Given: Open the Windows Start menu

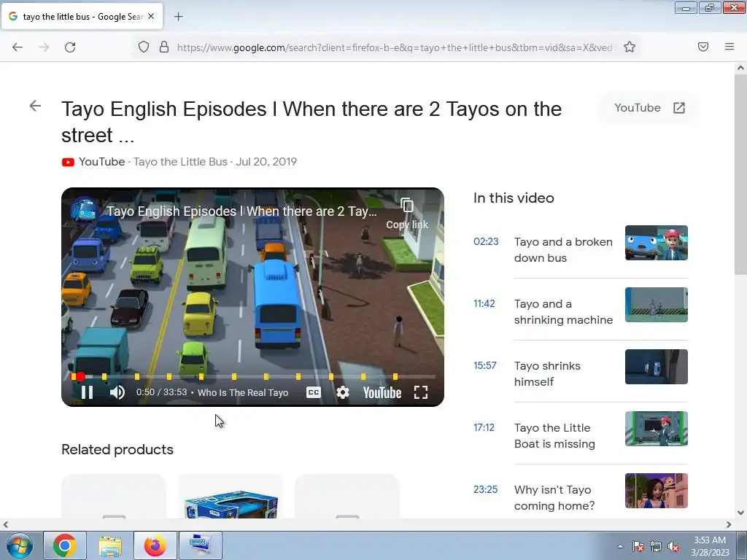Looking at the screenshot, I should (20, 545).
